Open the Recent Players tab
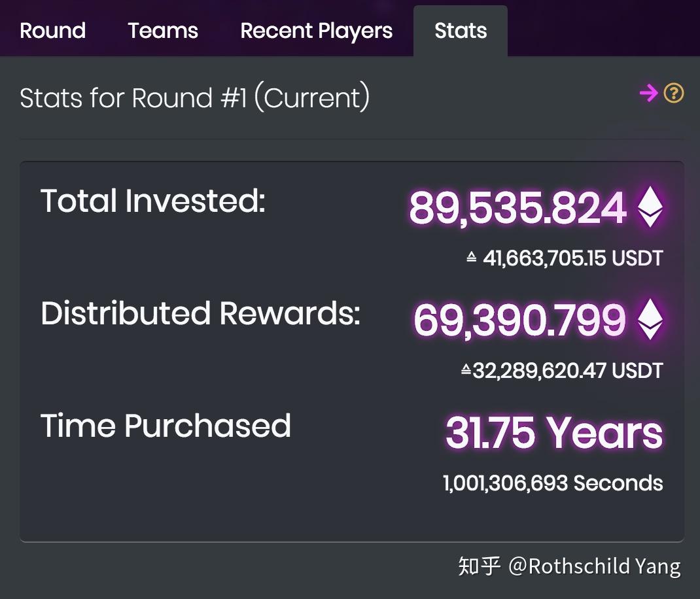This screenshot has width=700, height=599. 316,31
